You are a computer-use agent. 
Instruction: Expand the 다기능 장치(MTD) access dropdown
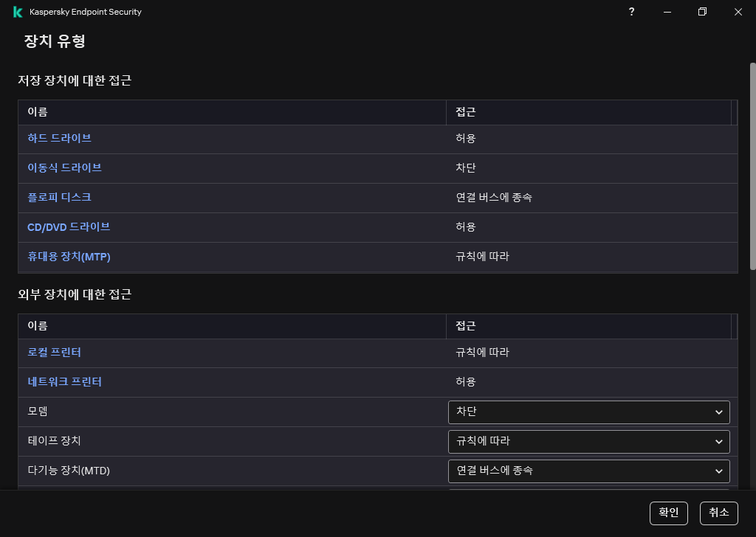[588, 471]
